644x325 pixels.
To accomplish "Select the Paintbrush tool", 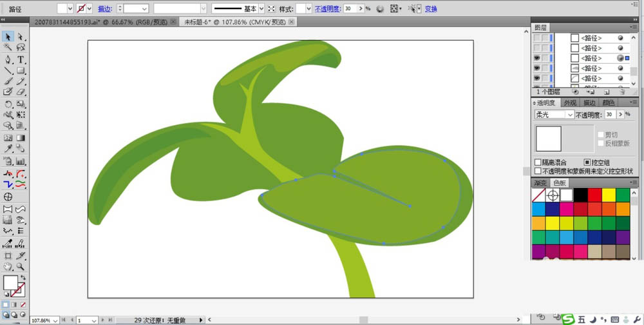I will pos(7,81).
